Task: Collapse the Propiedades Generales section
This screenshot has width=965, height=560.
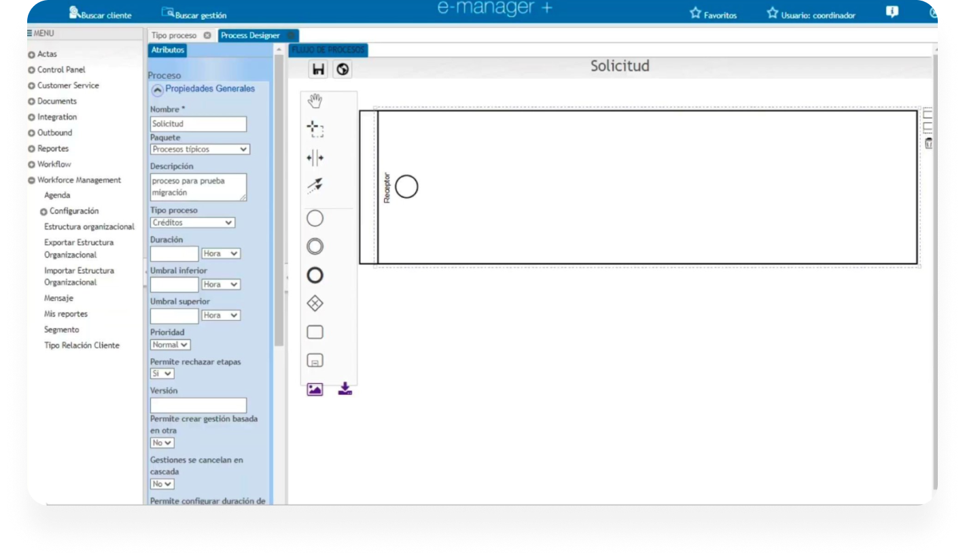Action: point(157,90)
